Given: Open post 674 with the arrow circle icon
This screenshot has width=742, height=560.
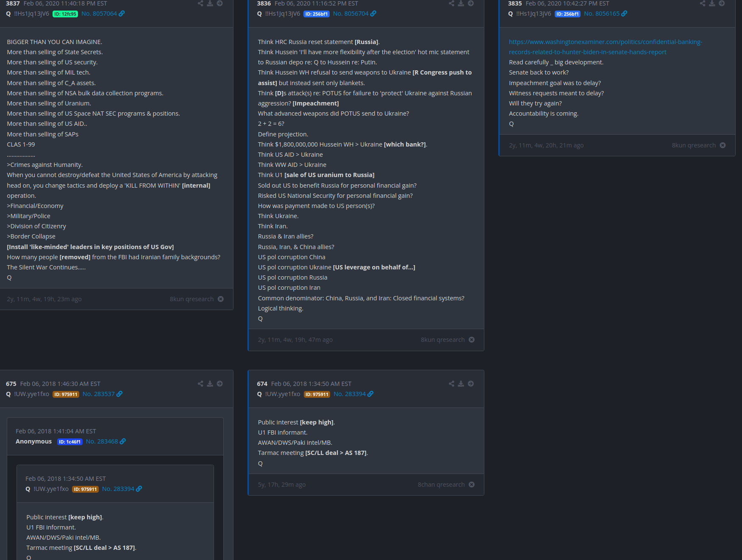Looking at the screenshot, I should click(471, 384).
